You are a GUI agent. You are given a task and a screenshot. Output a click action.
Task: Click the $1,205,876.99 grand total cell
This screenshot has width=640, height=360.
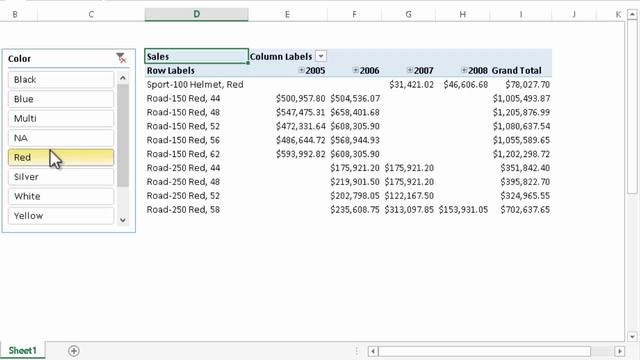point(521,112)
